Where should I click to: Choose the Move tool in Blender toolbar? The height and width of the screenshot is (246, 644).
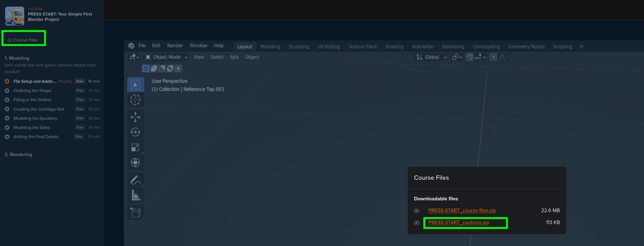coord(135,117)
